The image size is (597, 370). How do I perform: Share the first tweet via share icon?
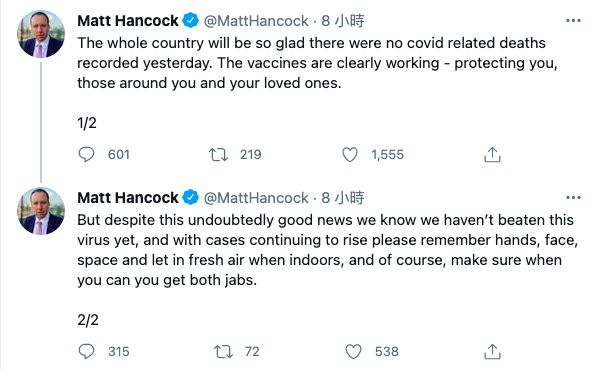click(x=492, y=155)
